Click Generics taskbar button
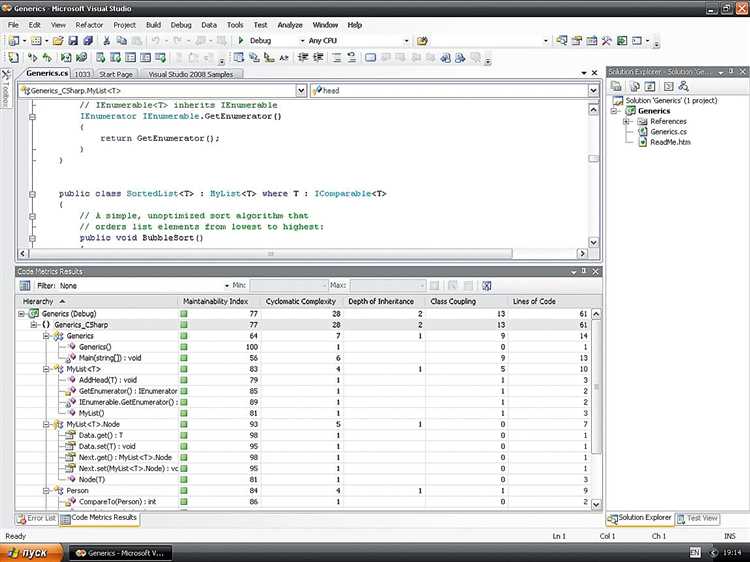 click(x=121, y=553)
